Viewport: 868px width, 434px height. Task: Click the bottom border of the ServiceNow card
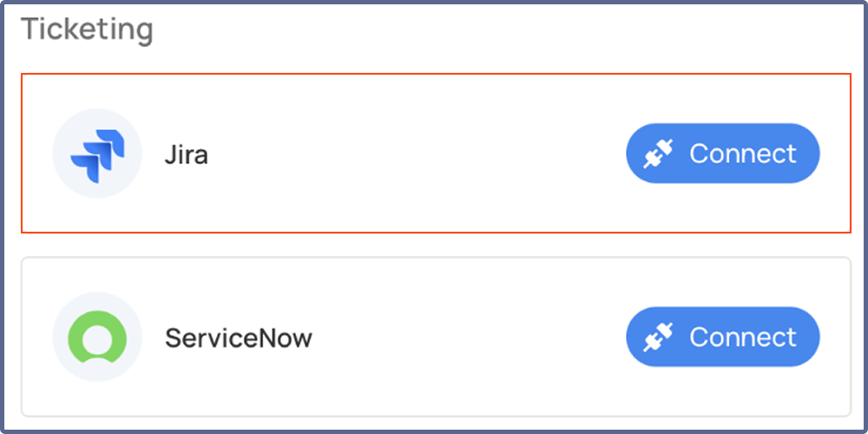pyautogui.click(x=434, y=415)
